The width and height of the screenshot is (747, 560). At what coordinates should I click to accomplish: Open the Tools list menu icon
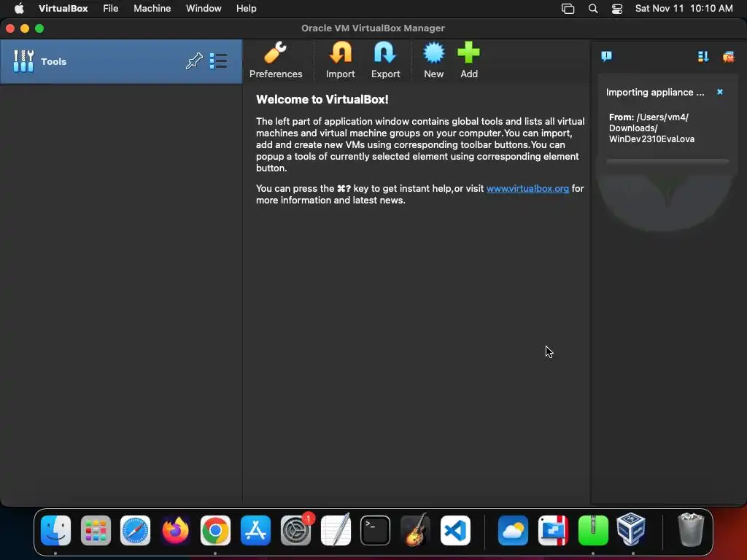219,61
